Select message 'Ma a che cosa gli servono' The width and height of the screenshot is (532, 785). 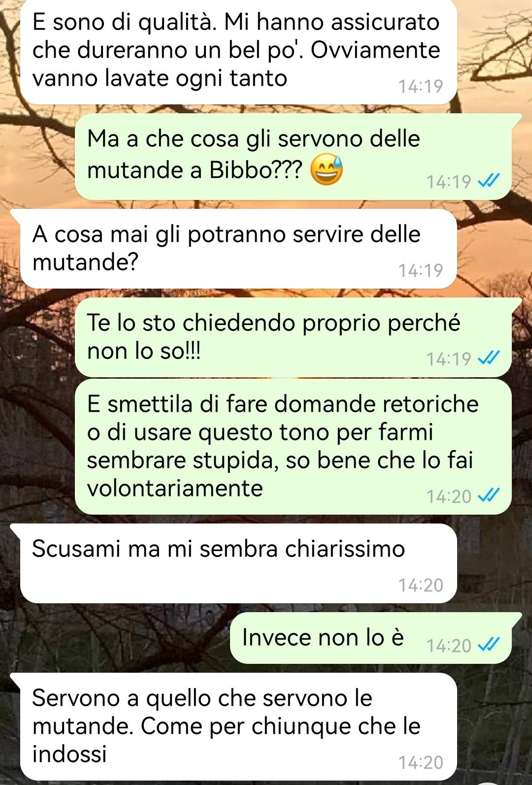click(294, 157)
